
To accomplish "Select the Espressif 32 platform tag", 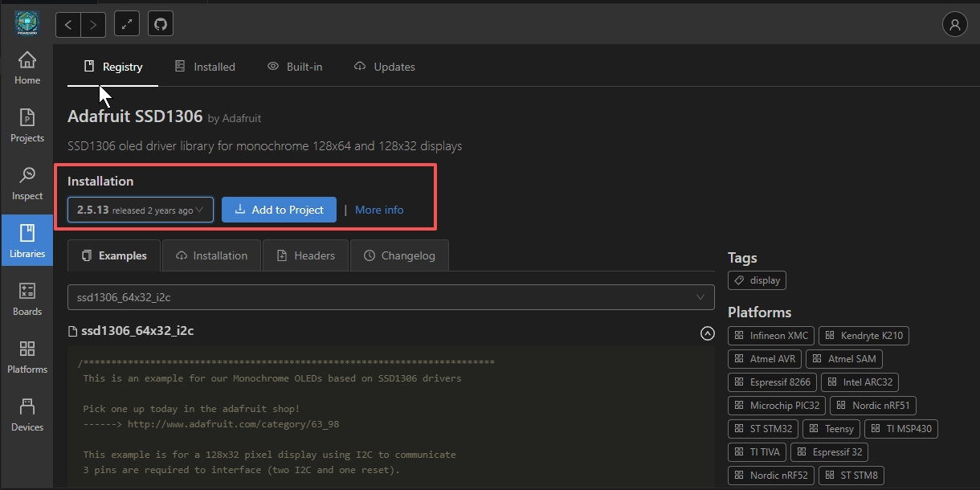I will [x=829, y=451].
